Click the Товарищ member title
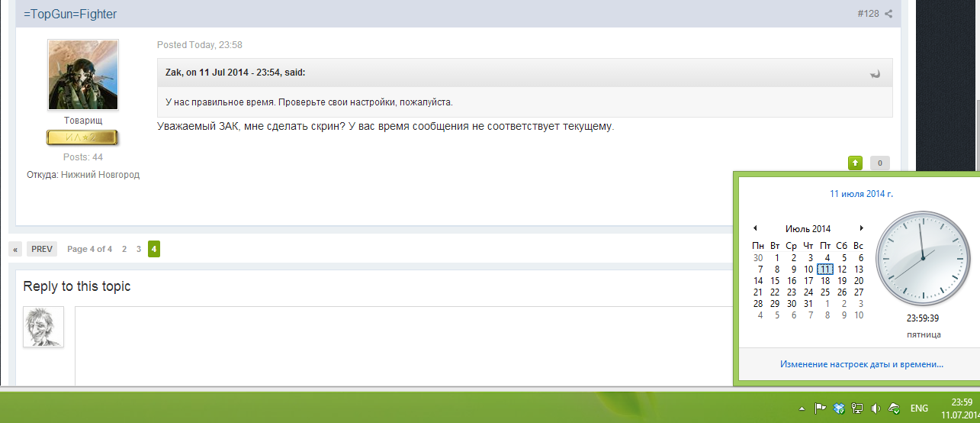Viewport: 980px width, 423px height. (x=83, y=121)
